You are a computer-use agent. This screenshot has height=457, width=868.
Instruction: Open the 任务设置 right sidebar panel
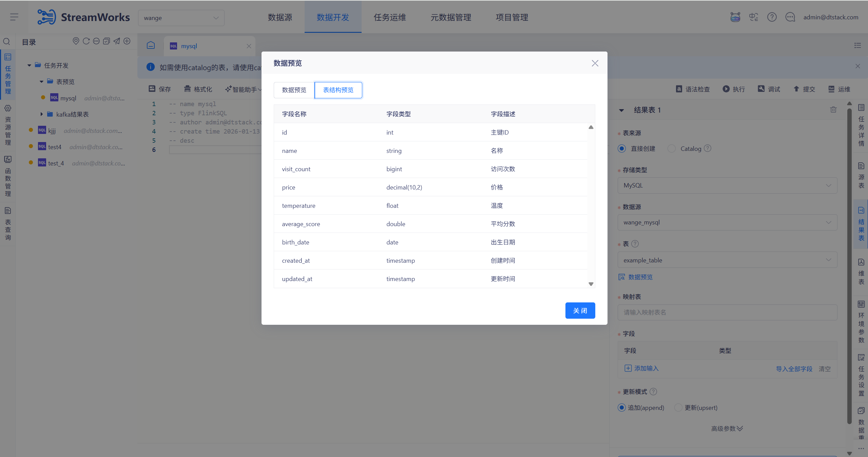(x=861, y=375)
